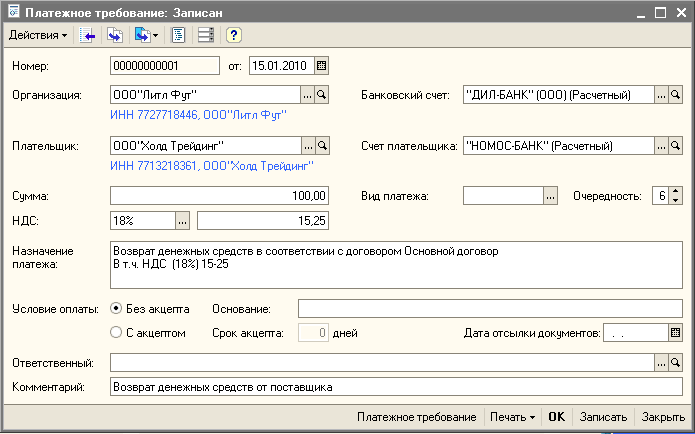Open magnifier lookup for Банковский счет
695x434 pixels.
tap(675, 95)
